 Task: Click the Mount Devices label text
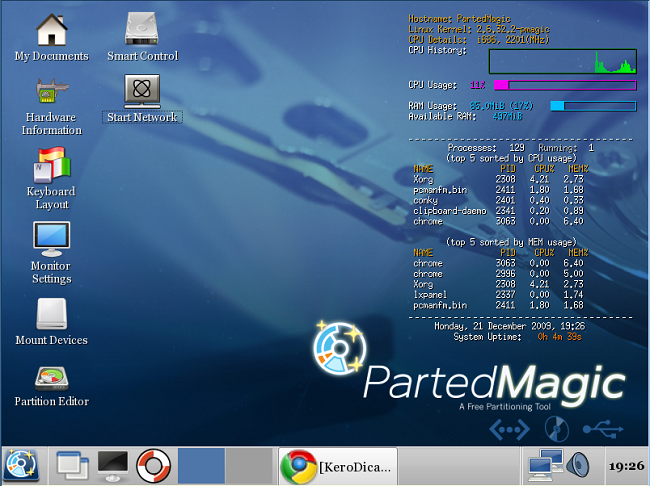(51, 340)
